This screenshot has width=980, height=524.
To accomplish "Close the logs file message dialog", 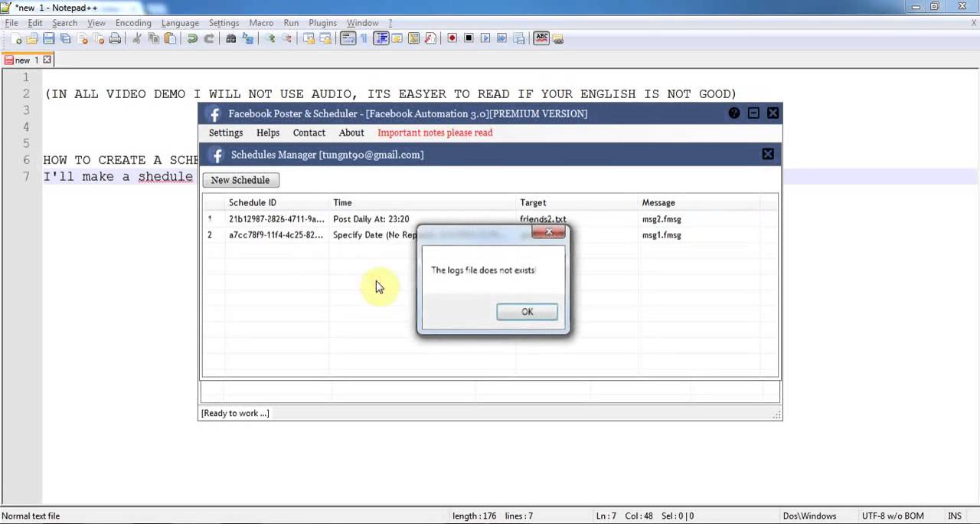I will (x=548, y=231).
